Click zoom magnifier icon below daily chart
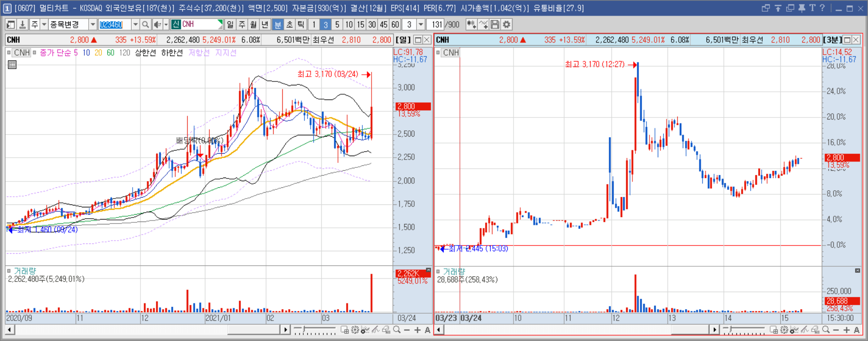This screenshot has width=868, height=341. pyautogui.click(x=397, y=330)
